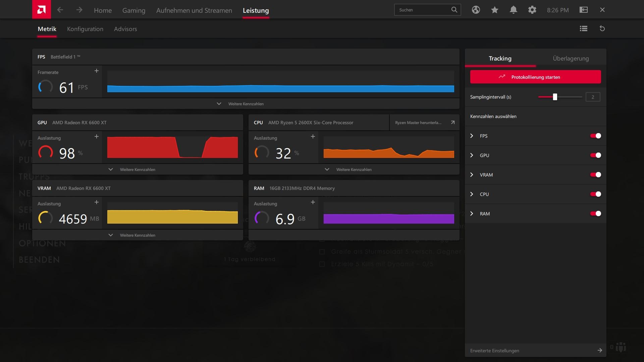Add Framerate metric with plus icon

[x=97, y=71]
